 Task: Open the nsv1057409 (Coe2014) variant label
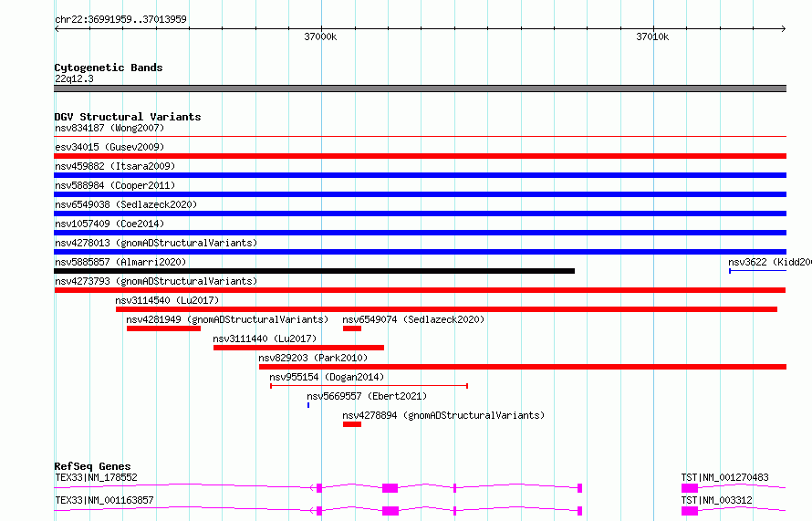click(x=109, y=224)
